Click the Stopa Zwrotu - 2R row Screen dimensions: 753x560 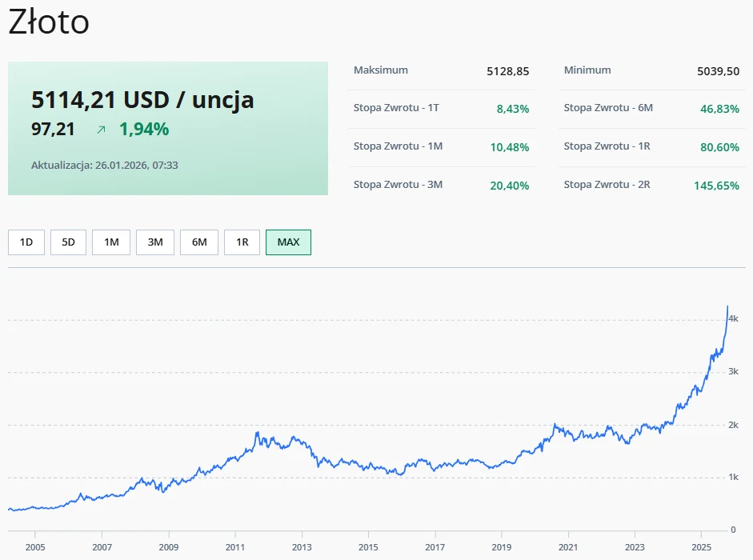point(651,185)
